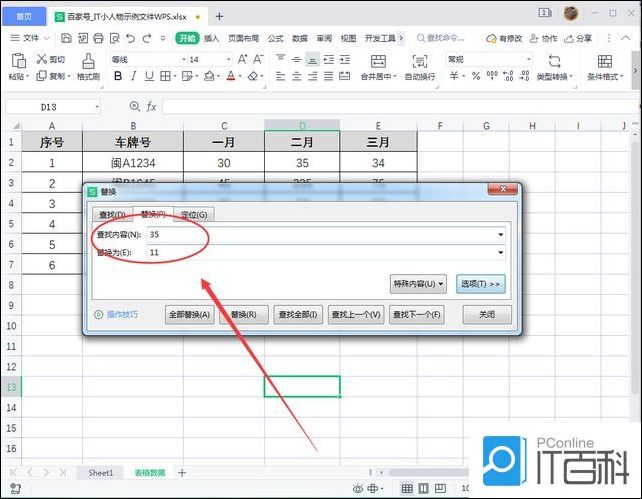Toggle underline formatting

coord(149,76)
